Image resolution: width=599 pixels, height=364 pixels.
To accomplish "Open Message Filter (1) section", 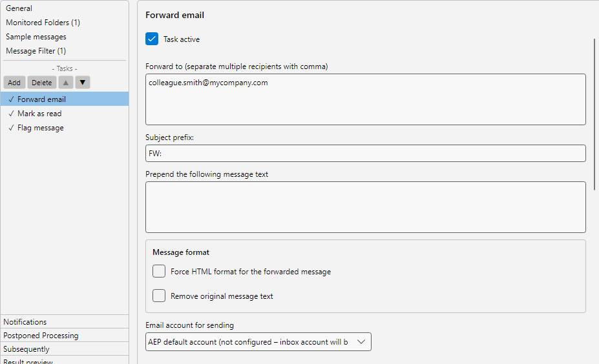I will pos(36,51).
